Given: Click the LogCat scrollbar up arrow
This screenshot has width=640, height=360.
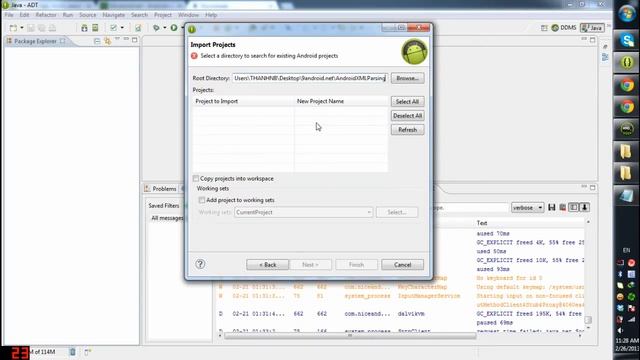Looking at the screenshot, I should click(588, 222).
